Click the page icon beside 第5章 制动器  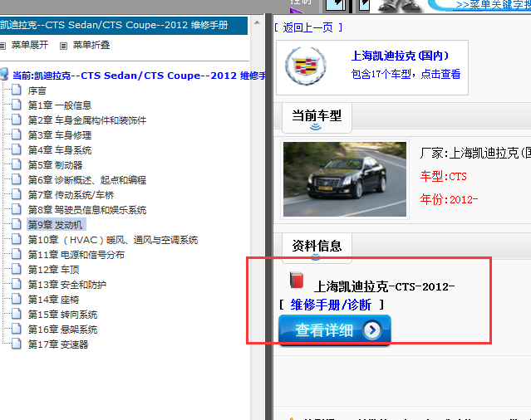[x=17, y=164]
